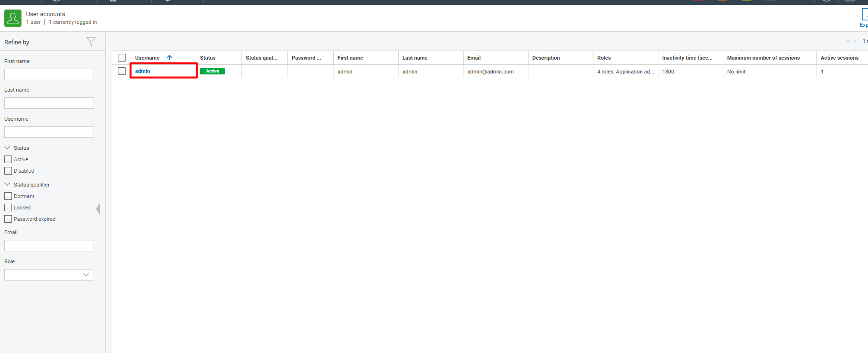Collapse the Status filter section
This screenshot has height=353, width=868.
pyautogui.click(x=7, y=148)
